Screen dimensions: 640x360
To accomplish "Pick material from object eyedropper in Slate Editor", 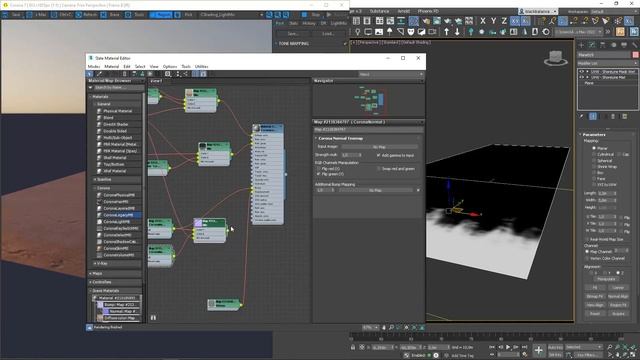I will (x=99, y=74).
